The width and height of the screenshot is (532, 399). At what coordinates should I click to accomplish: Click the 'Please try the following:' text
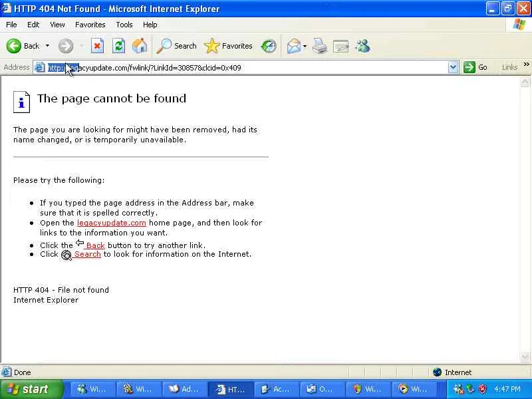59,180
